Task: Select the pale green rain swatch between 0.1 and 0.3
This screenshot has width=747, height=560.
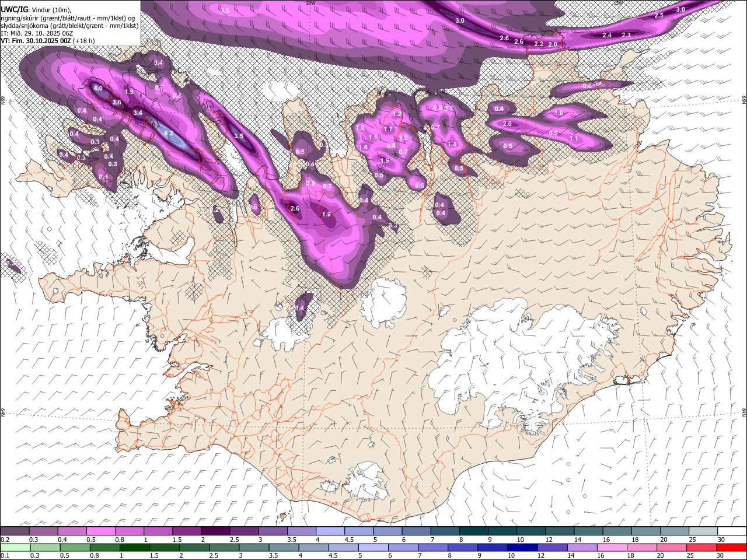Action: point(15,548)
